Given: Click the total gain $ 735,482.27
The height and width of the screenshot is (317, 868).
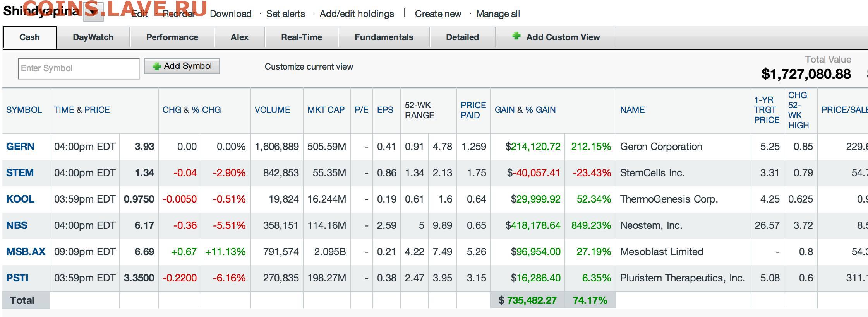Looking at the screenshot, I should (x=527, y=300).
